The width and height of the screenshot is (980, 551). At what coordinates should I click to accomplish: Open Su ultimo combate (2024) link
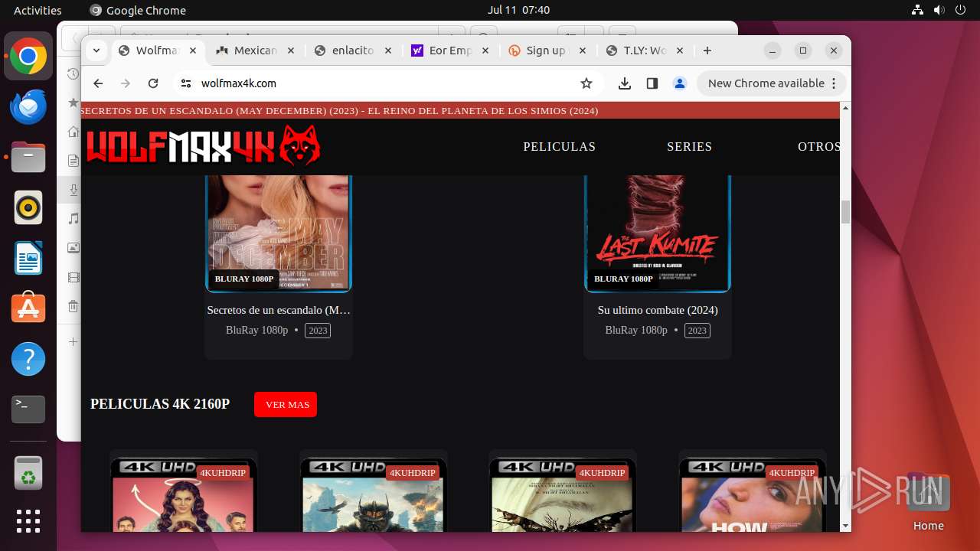[x=658, y=310]
